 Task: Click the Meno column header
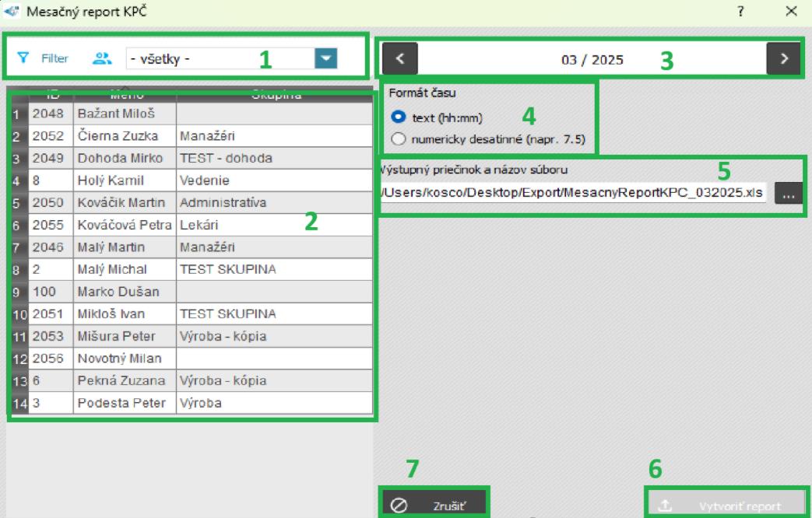(x=125, y=96)
